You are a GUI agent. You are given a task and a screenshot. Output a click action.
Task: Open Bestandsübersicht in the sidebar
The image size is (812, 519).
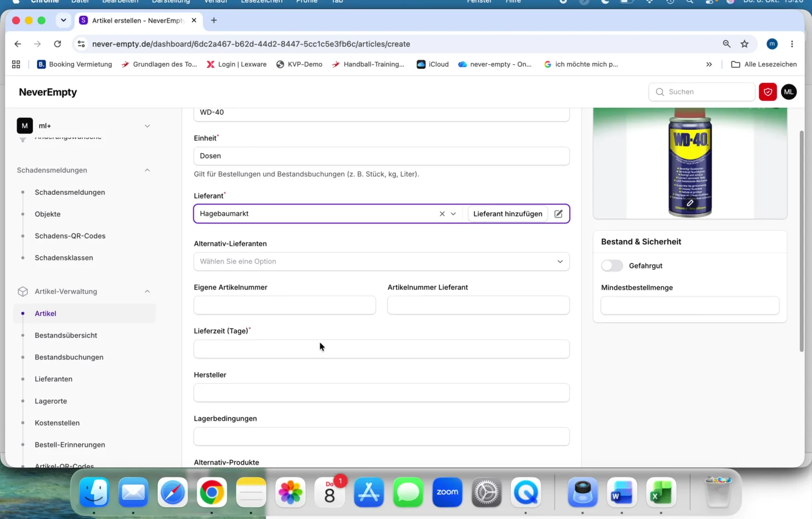[x=66, y=335]
